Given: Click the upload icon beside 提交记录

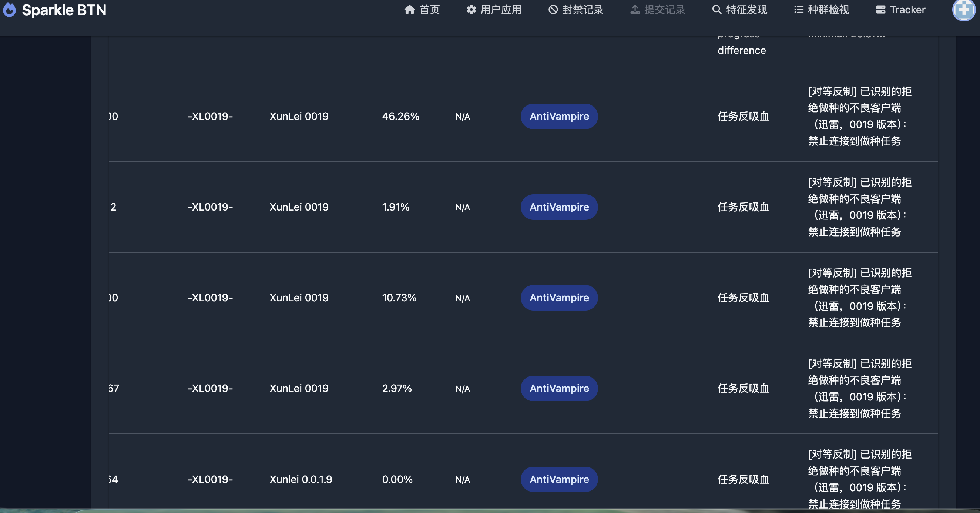Looking at the screenshot, I should coord(635,10).
